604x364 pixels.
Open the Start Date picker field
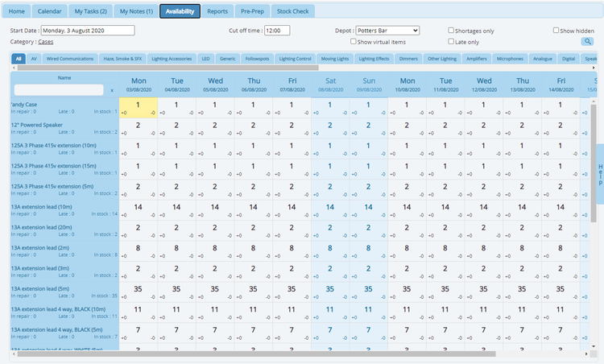click(x=88, y=31)
